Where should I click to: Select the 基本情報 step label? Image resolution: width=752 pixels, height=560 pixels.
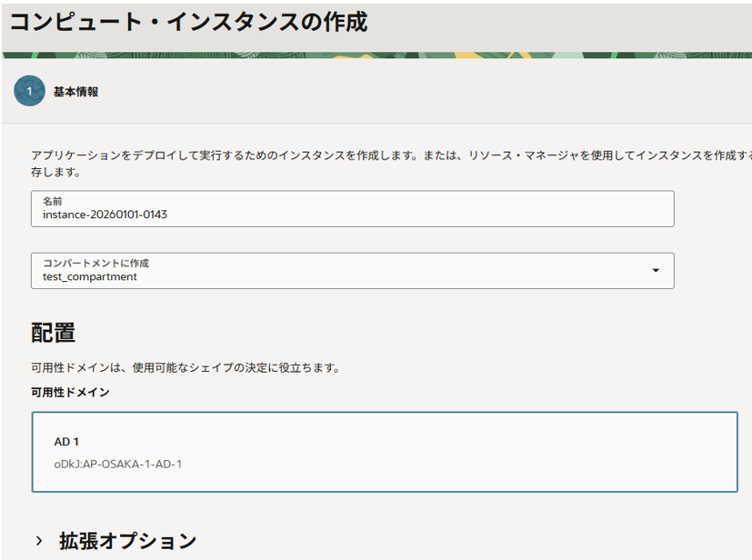tap(75, 92)
